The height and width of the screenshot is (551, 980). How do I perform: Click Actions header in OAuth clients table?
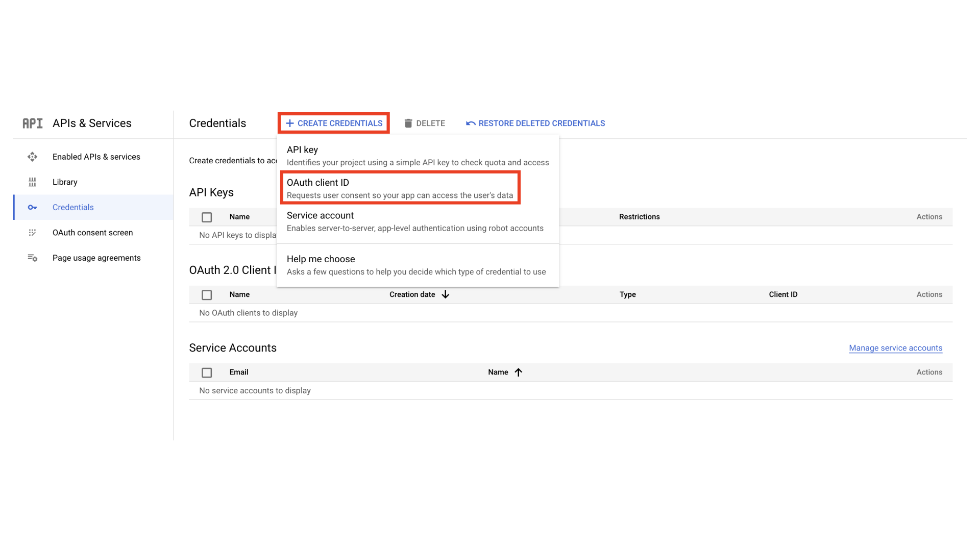click(x=929, y=294)
